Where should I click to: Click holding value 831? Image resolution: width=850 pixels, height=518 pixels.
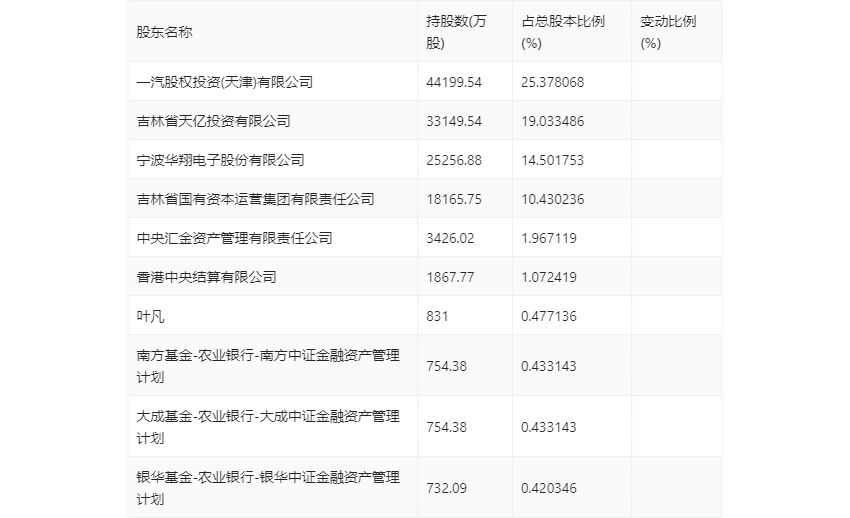click(x=437, y=316)
